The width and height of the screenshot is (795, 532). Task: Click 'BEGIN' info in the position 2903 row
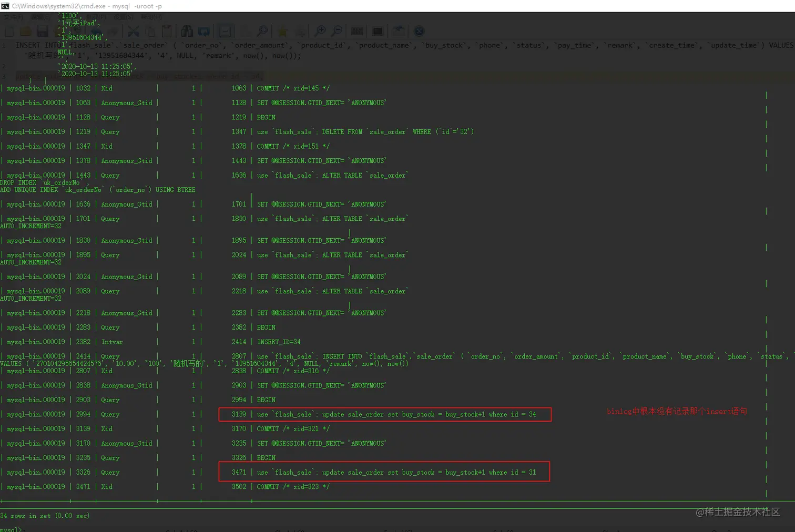266,400
